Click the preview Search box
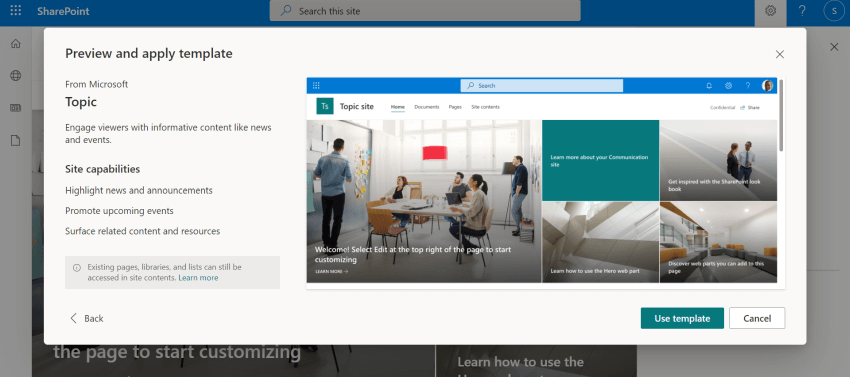The height and width of the screenshot is (377, 850). coord(542,86)
